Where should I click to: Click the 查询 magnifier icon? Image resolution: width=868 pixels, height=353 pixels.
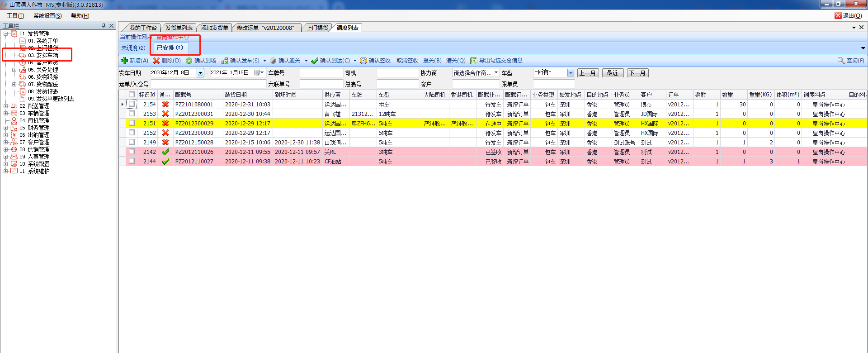click(x=841, y=61)
